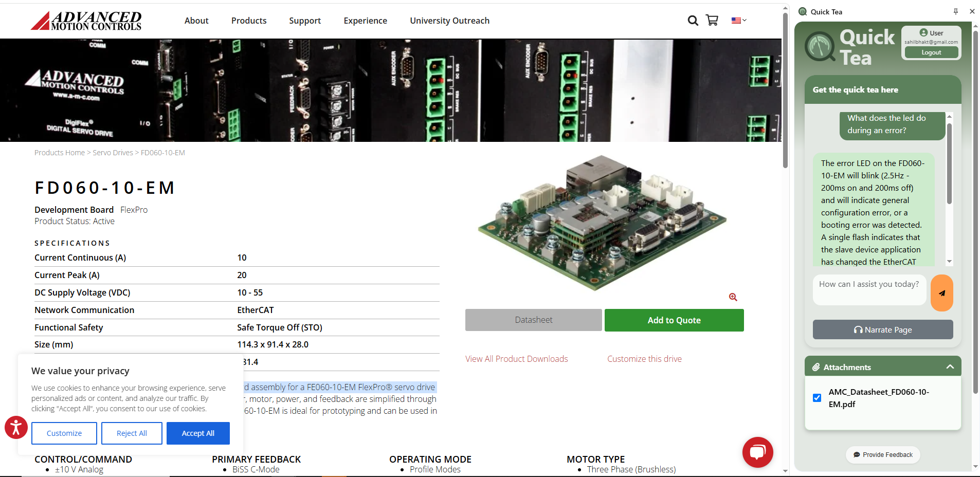Viewport: 980px width, 477px height.
Task: Click the 'Three Phase (Brushless)' motor type link
Action: coord(631,469)
